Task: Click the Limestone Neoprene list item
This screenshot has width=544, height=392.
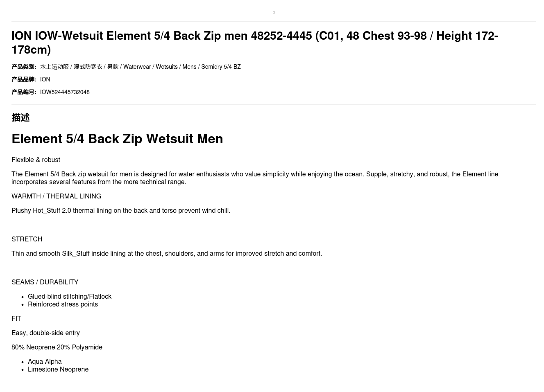Action: [58, 369]
